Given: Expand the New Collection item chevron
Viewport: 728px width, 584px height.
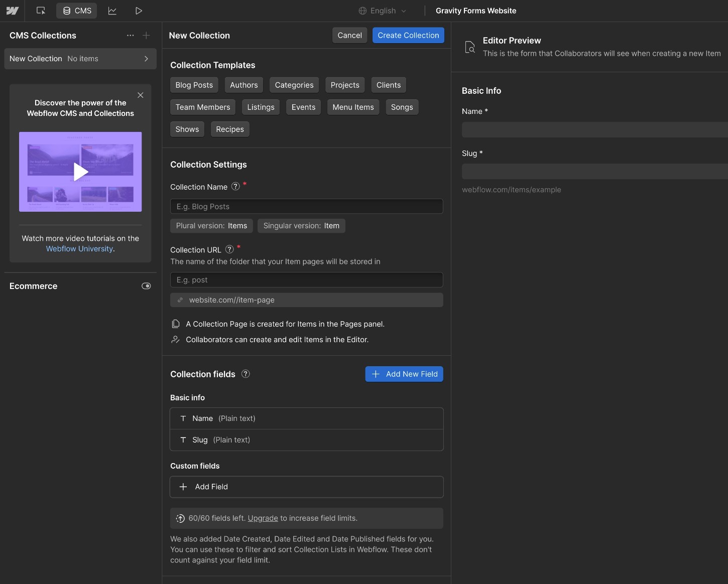Looking at the screenshot, I should [146, 59].
